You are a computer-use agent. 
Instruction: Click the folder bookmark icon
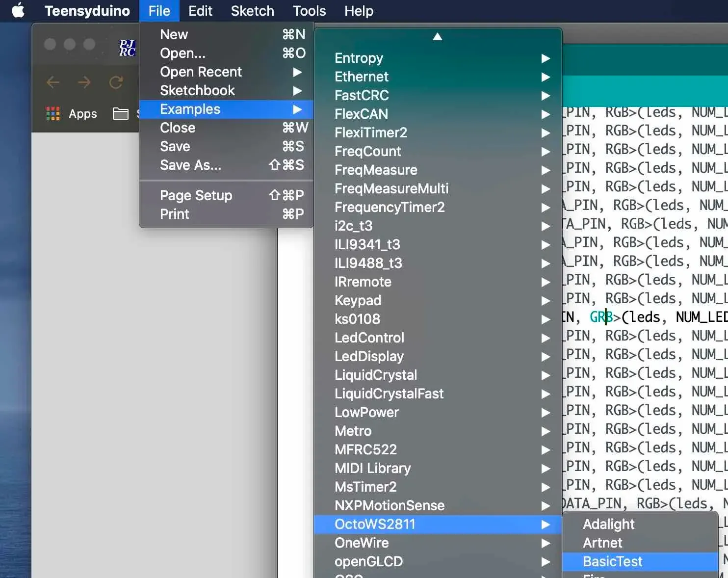(x=120, y=114)
